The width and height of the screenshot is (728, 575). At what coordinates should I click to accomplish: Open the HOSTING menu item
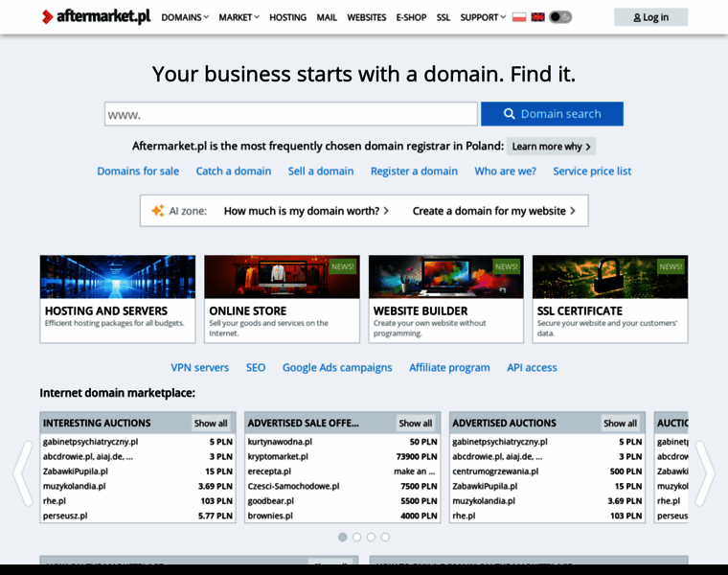(288, 17)
